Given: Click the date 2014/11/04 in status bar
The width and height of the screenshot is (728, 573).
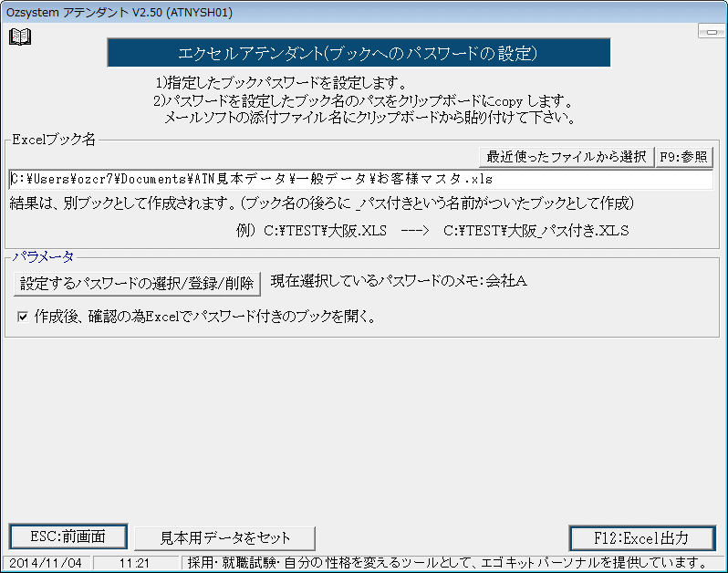Looking at the screenshot, I should (x=46, y=563).
